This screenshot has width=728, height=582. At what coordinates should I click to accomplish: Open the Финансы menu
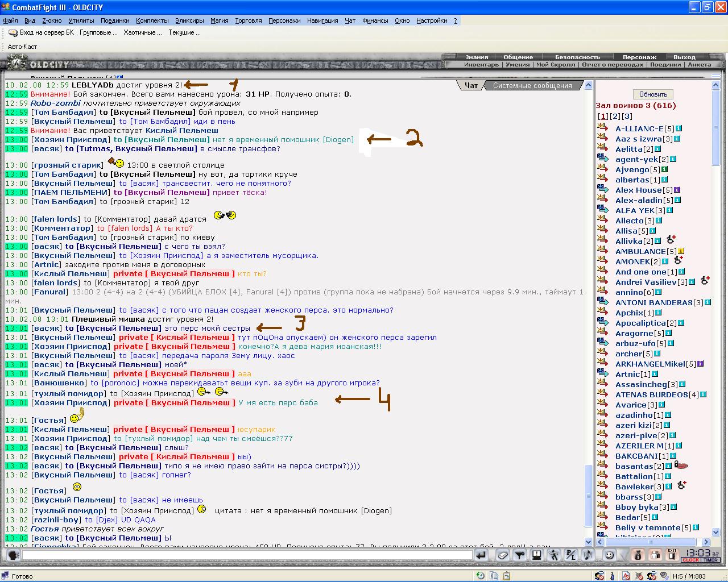pos(375,20)
